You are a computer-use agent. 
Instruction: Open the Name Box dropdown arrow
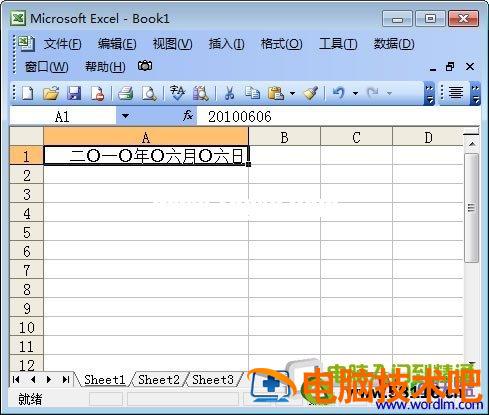point(125,116)
